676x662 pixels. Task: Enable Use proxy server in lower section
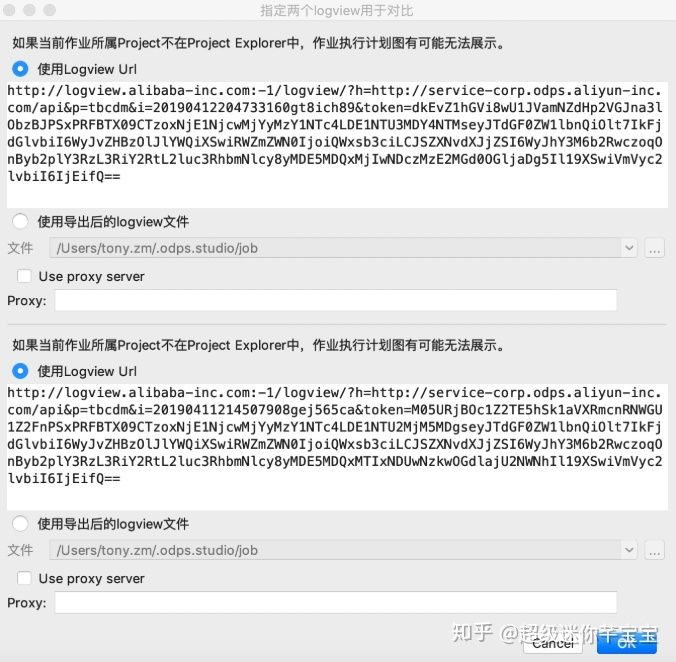coord(24,578)
